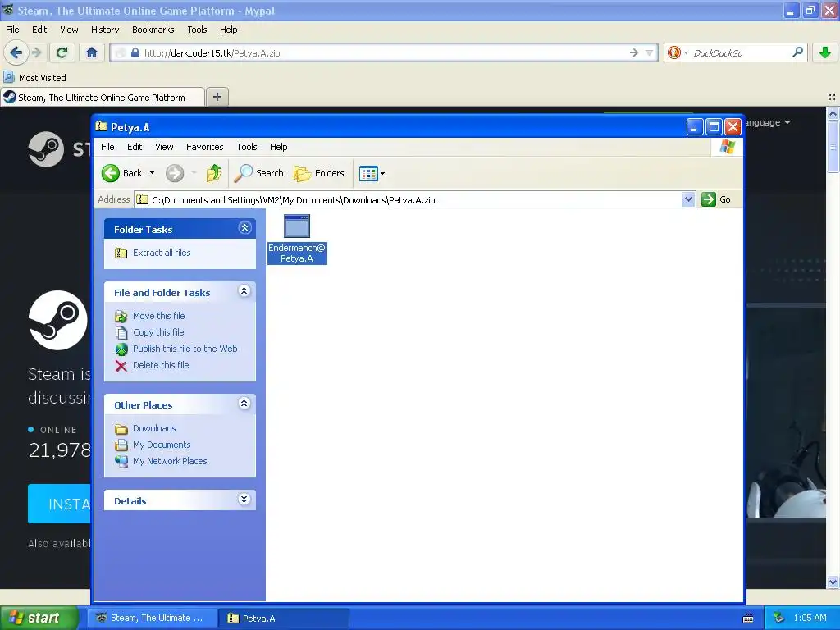Click the Petya.A taskbar button
Image resolution: width=840 pixels, height=630 pixels.
[283, 619]
